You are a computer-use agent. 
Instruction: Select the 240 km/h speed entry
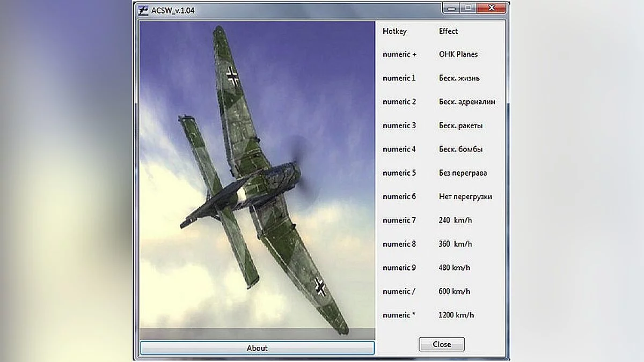pyautogui.click(x=455, y=220)
